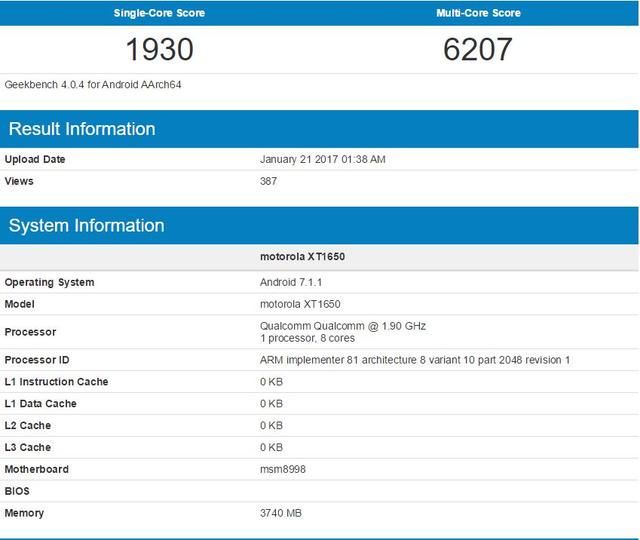The height and width of the screenshot is (540, 640).
Task: Select the msm8998 motherboard value
Action: pos(282,469)
